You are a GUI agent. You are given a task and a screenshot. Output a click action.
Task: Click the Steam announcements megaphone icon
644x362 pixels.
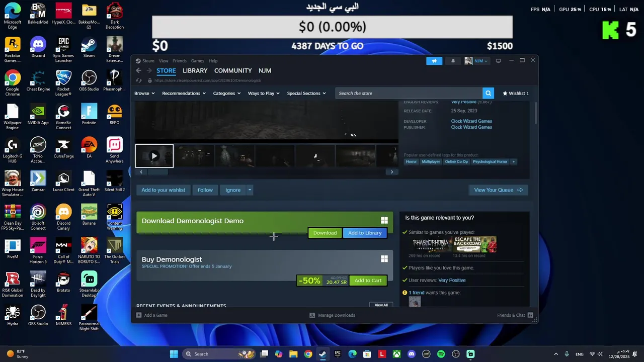point(434,61)
